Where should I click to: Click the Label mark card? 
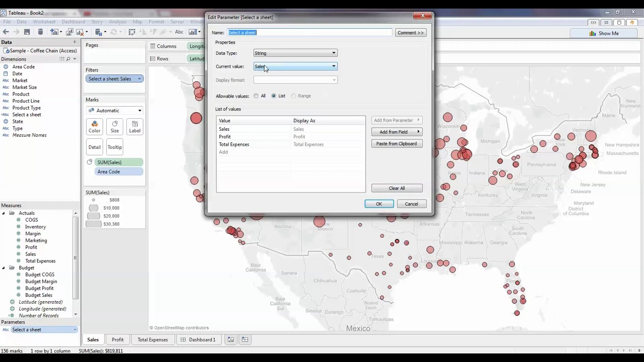135,127
